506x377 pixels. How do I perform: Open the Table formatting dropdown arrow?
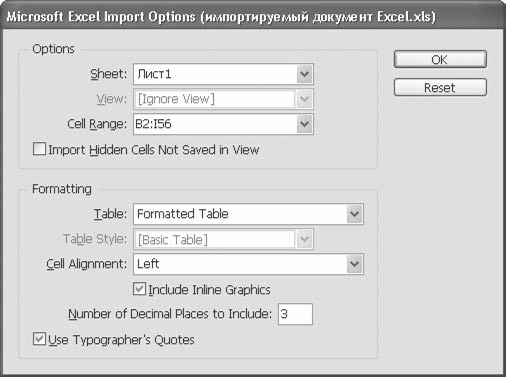click(354, 214)
